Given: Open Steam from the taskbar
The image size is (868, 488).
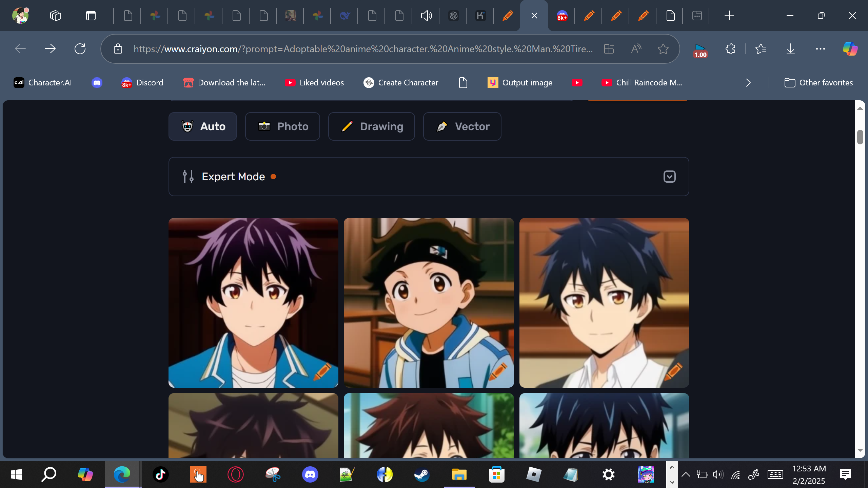Looking at the screenshot, I should (422, 474).
